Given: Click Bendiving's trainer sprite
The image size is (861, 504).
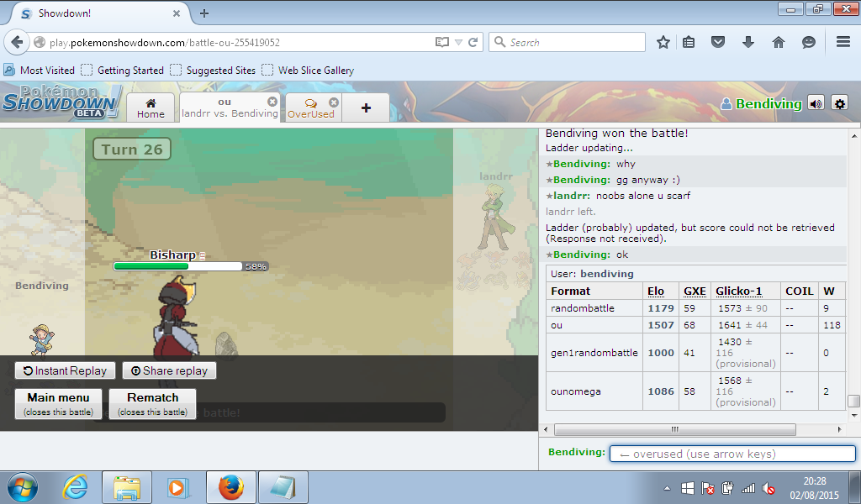Looking at the screenshot, I should coord(42,340).
